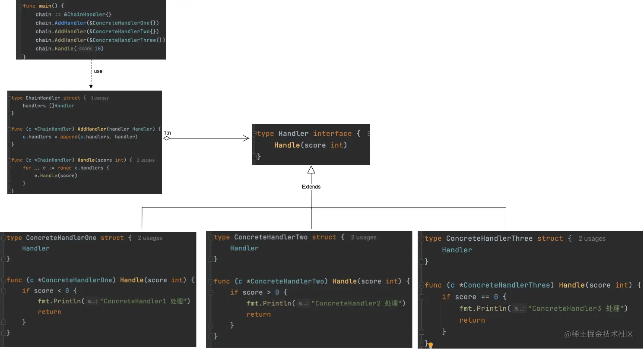Click the fold marker beside 'if score < 0'

click(x=3, y=291)
